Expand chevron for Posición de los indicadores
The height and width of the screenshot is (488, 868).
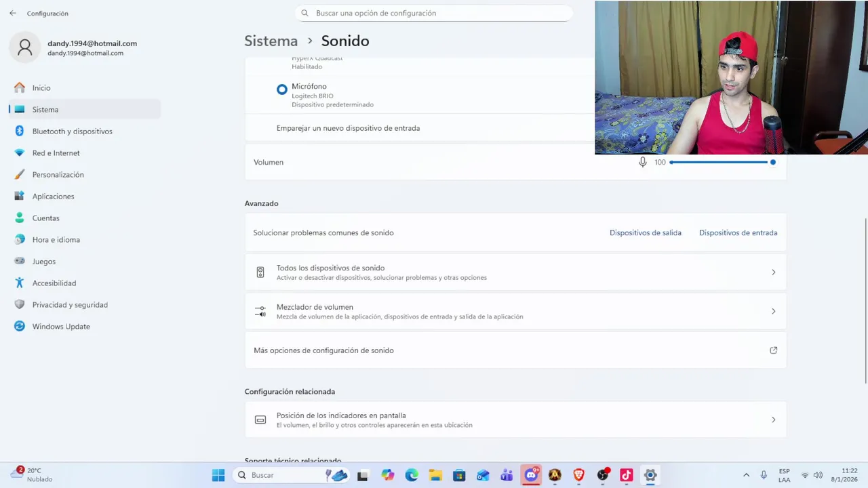(773, 420)
